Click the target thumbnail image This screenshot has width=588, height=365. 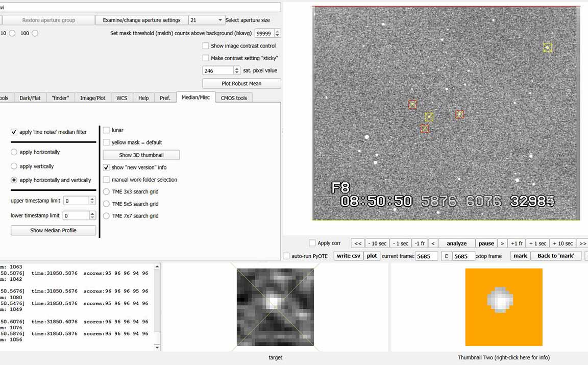click(275, 307)
